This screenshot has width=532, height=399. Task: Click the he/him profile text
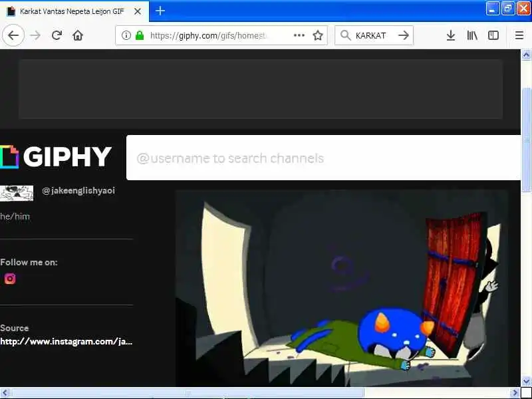pyautogui.click(x=15, y=217)
